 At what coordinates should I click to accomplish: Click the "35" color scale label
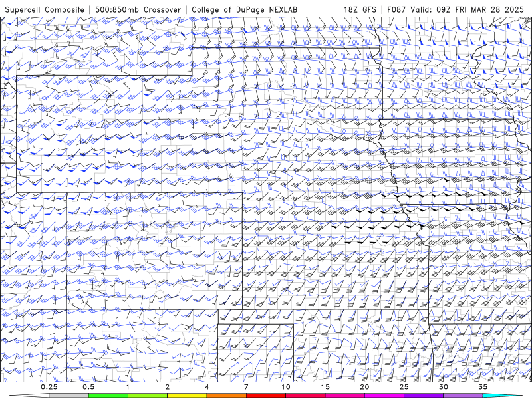click(x=483, y=387)
